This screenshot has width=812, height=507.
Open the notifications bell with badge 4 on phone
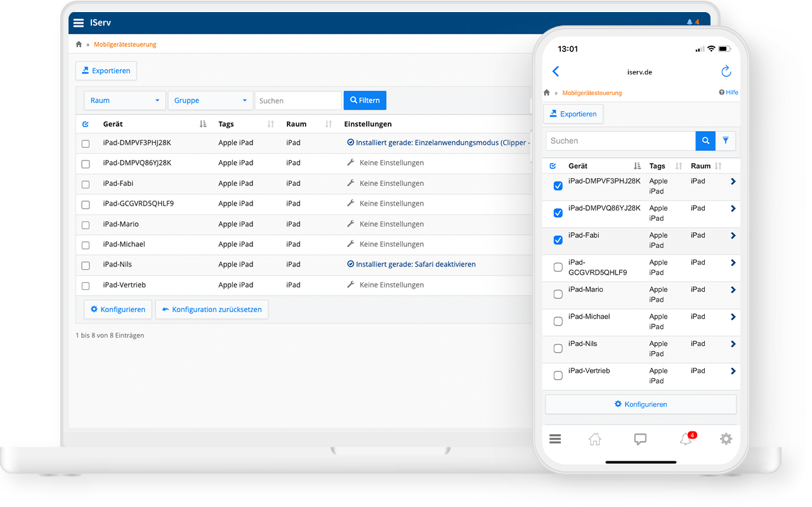tap(686, 438)
